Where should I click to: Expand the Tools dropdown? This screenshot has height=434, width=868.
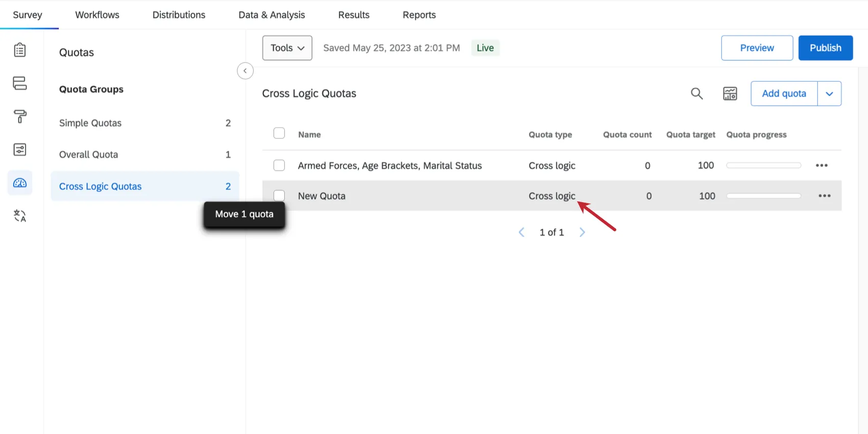tap(287, 48)
